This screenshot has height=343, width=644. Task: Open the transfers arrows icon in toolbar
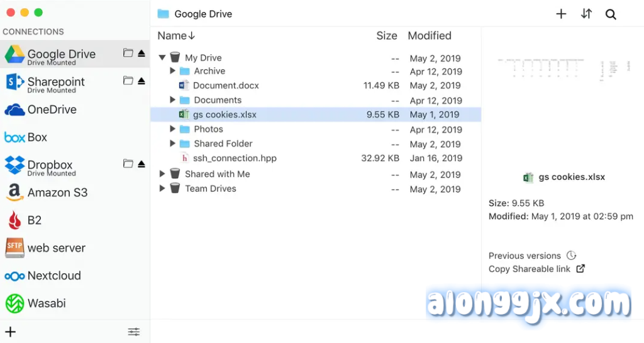pyautogui.click(x=586, y=14)
